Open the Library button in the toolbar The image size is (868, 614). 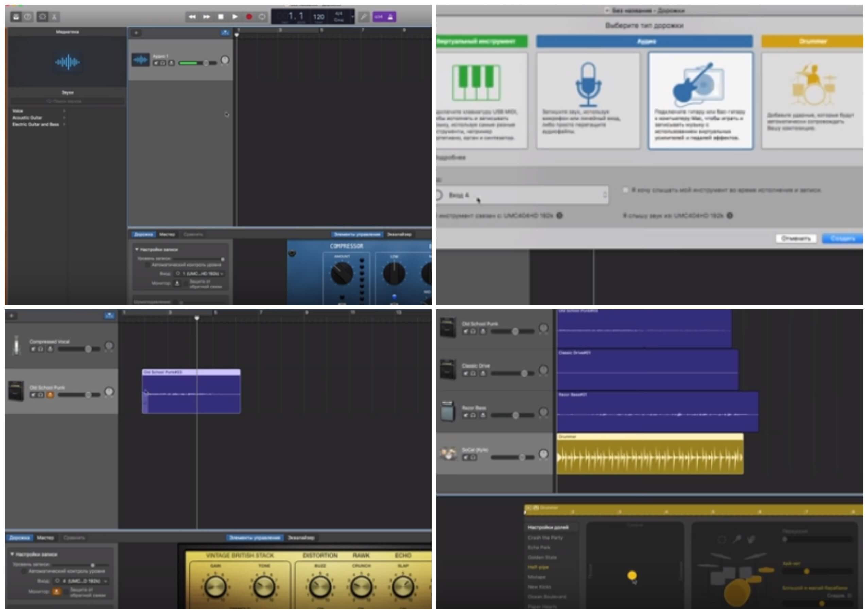point(16,17)
